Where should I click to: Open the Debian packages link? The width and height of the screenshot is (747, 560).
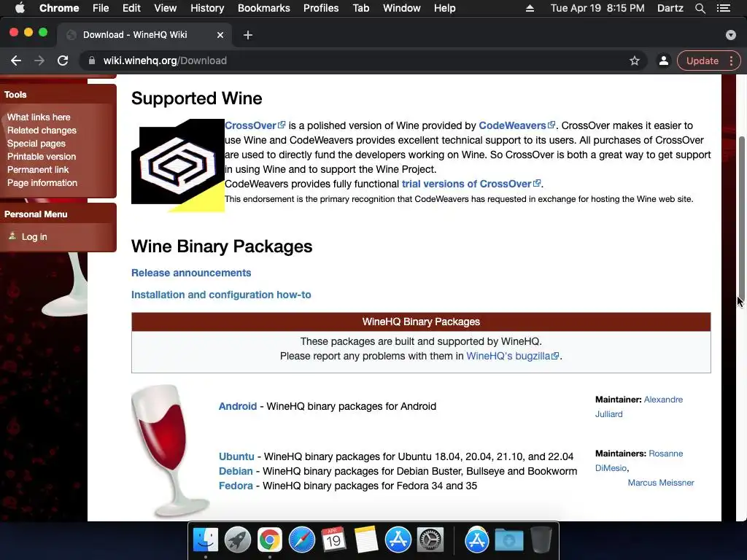[236, 471]
